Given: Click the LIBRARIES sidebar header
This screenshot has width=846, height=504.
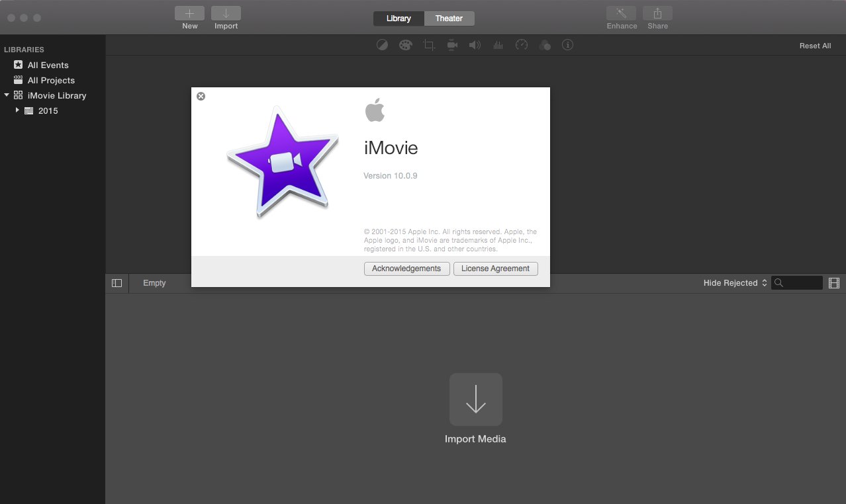Looking at the screenshot, I should [24, 50].
